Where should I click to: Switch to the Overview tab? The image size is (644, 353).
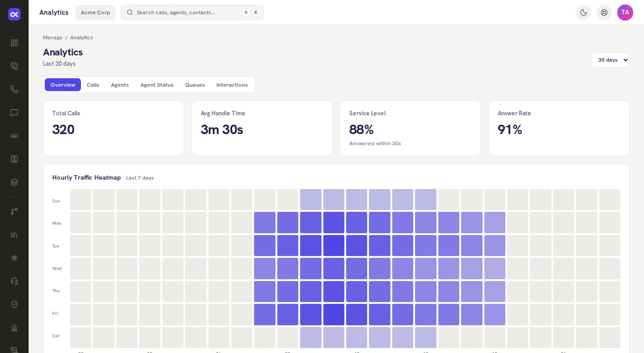(x=63, y=85)
